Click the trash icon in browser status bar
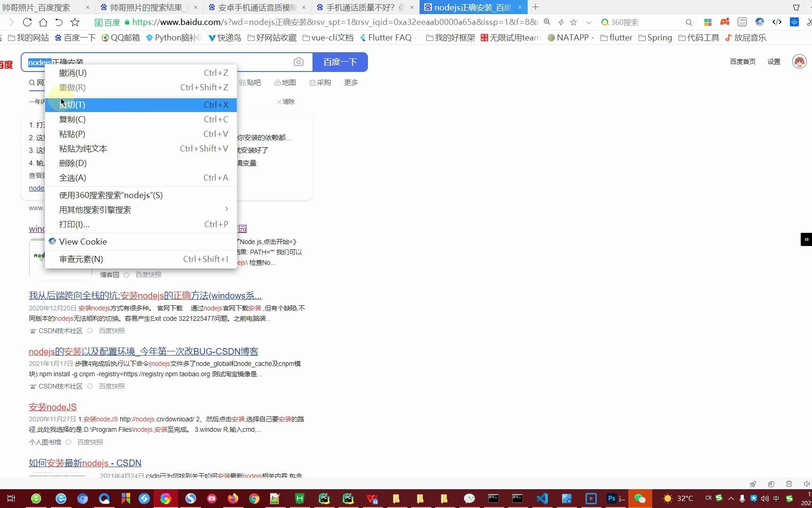This screenshot has height=508, width=812. click(x=789, y=484)
